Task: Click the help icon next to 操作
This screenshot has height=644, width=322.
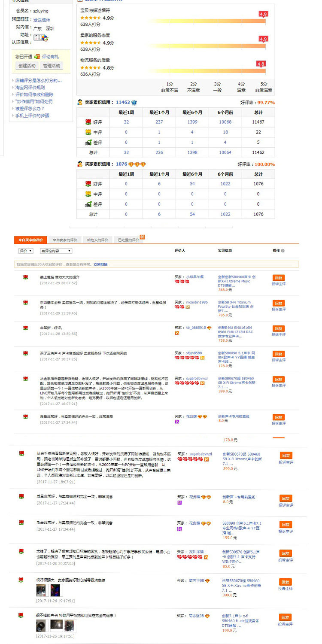Action: (x=283, y=250)
